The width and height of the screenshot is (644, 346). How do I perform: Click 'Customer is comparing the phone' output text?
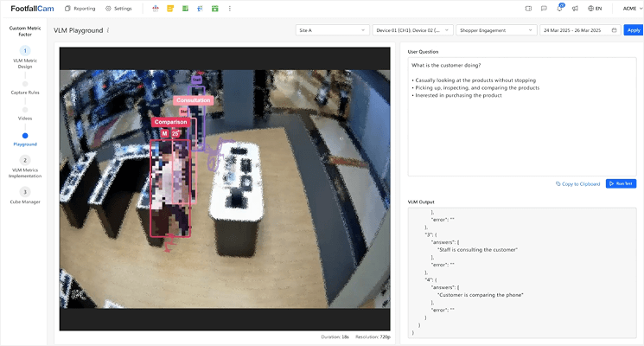point(480,295)
